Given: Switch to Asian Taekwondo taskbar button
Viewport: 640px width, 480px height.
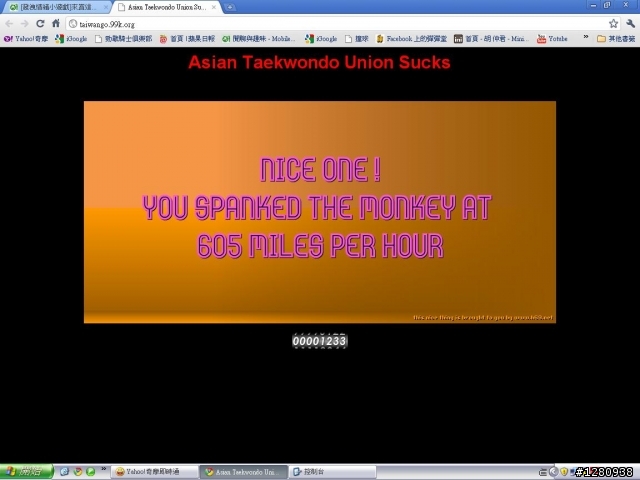Looking at the screenshot, I should click(243, 472).
